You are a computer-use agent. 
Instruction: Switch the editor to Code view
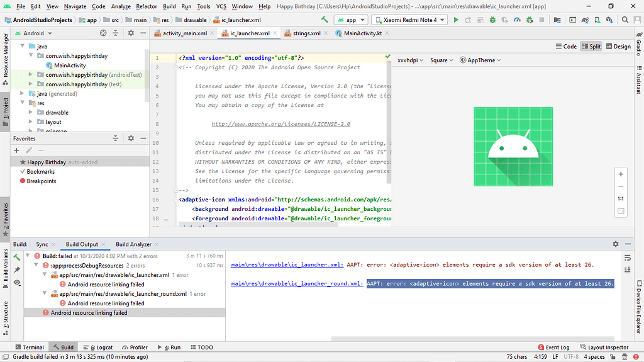567,47
